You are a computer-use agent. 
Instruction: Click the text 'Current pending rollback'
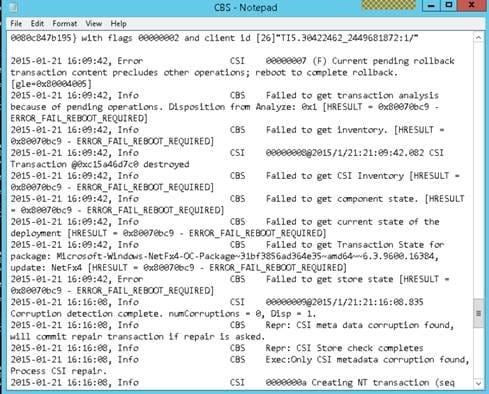(x=393, y=61)
